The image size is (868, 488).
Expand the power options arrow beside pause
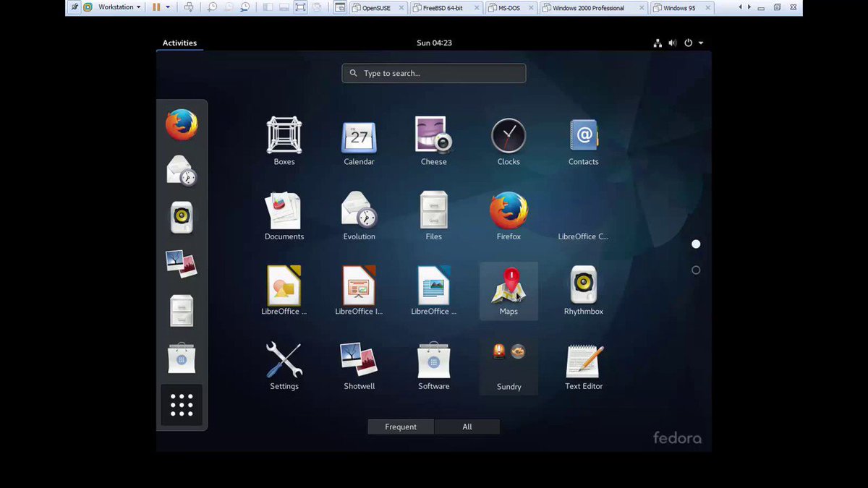click(x=168, y=7)
